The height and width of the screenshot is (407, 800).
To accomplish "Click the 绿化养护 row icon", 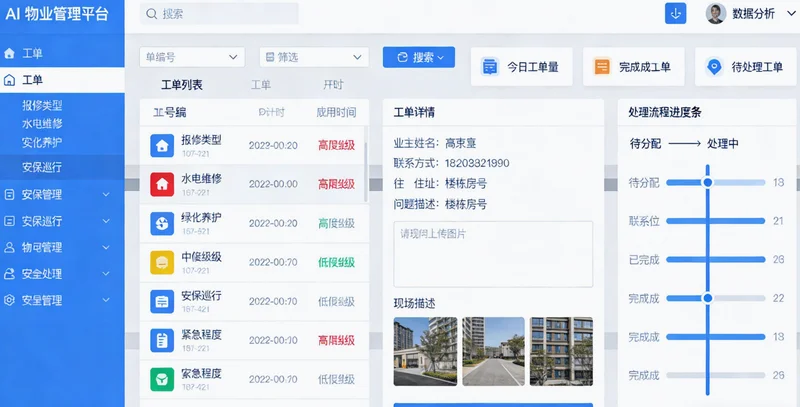I will 162,223.
